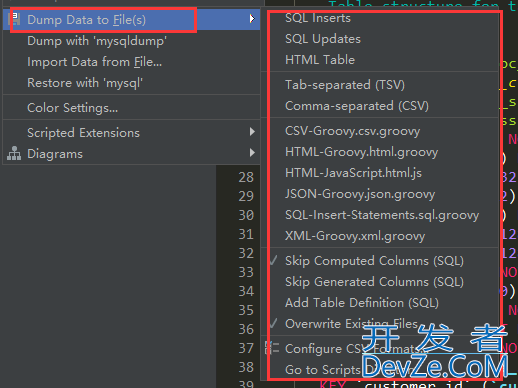
Task: Click line number 32 in editor gutter
Action: point(246,253)
